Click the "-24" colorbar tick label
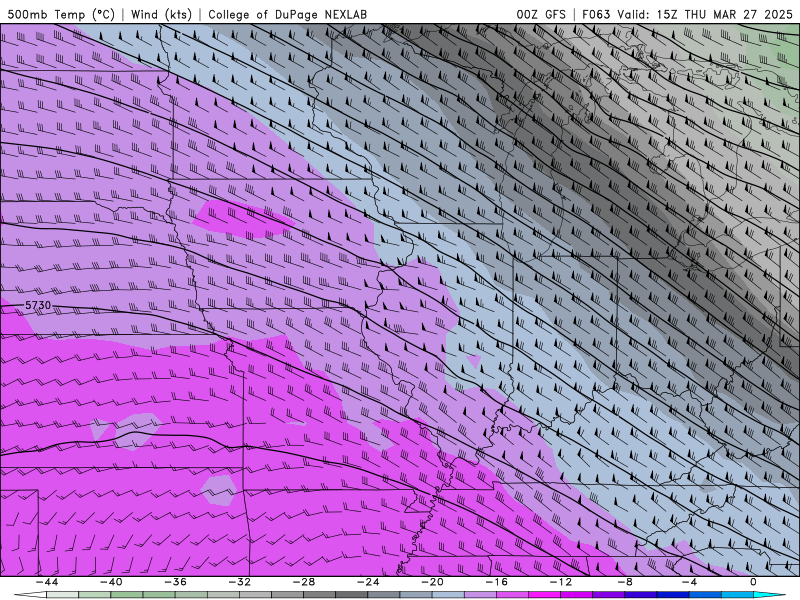 [x=368, y=582]
